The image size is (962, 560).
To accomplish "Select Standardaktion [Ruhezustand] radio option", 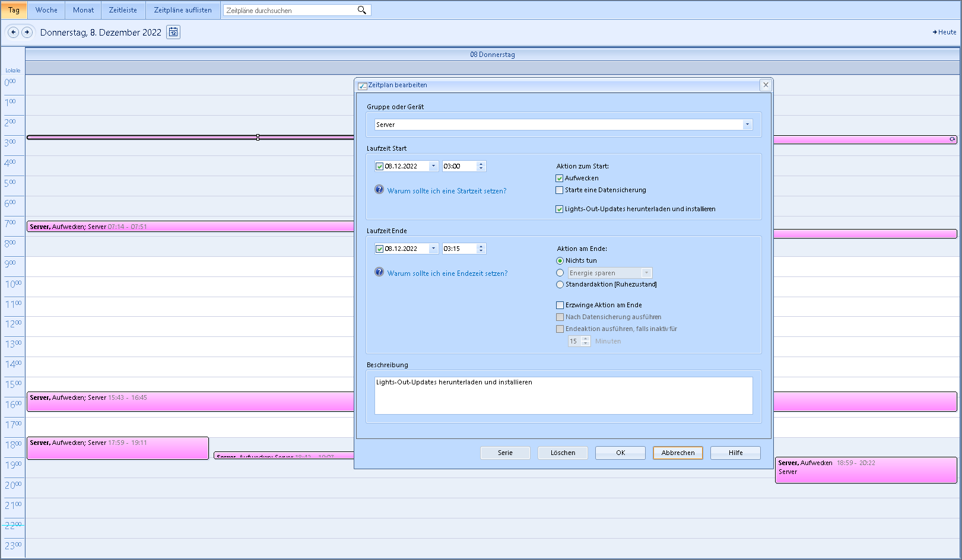I will [x=560, y=284].
